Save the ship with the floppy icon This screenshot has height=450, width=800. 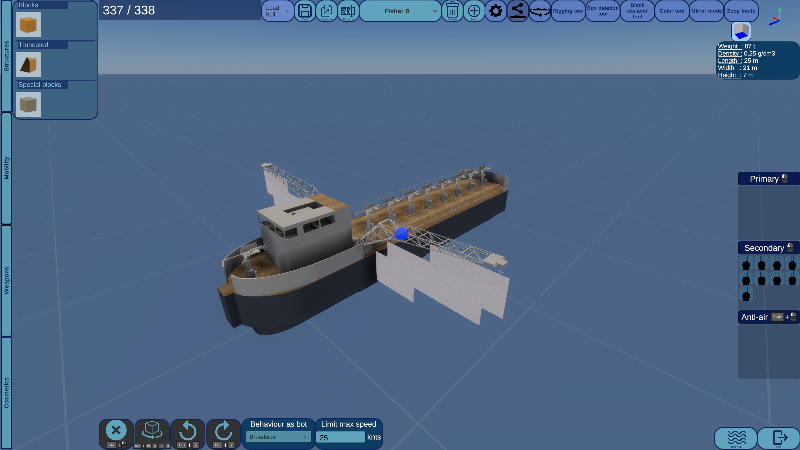tap(305, 11)
